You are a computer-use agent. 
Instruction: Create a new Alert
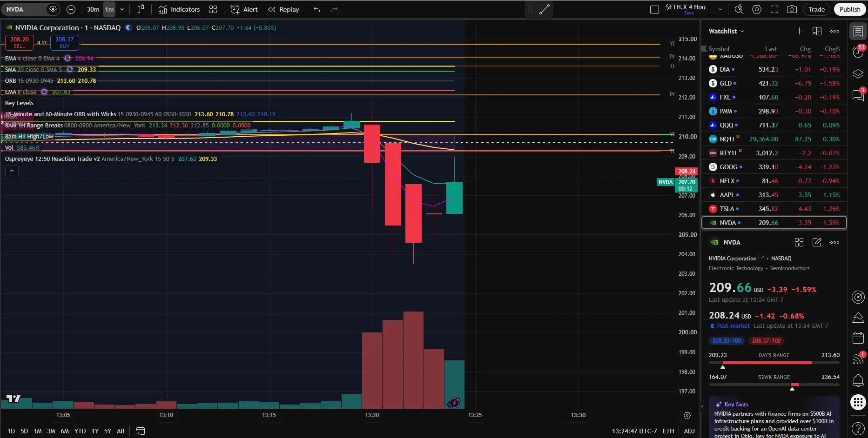click(x=244, y=9)
